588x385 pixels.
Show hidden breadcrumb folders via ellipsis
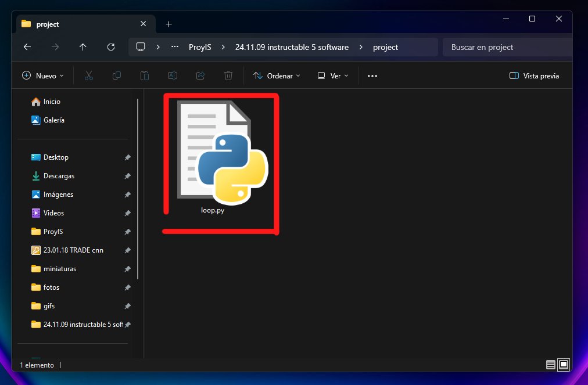pyautogui.click(x=175, y=47)
